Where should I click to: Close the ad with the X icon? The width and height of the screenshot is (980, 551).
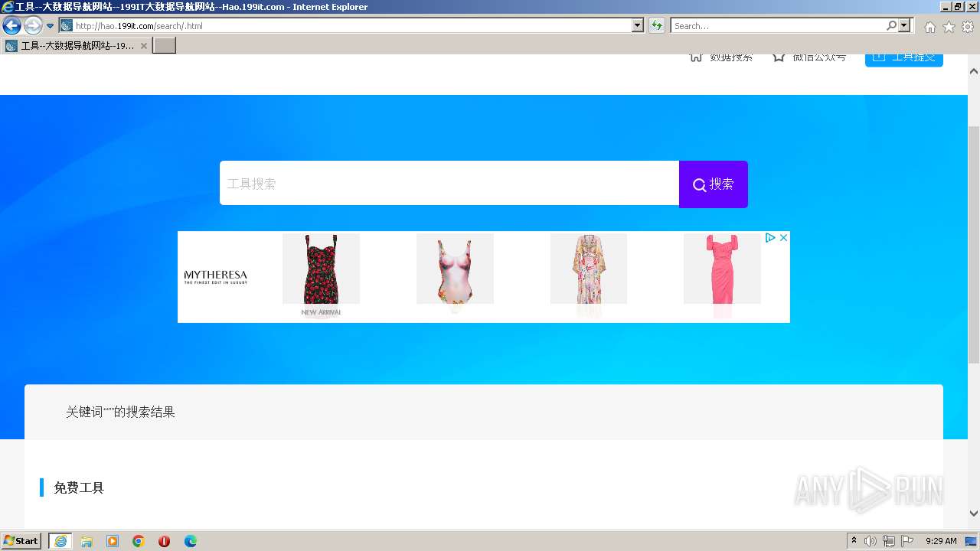(783, 238)
